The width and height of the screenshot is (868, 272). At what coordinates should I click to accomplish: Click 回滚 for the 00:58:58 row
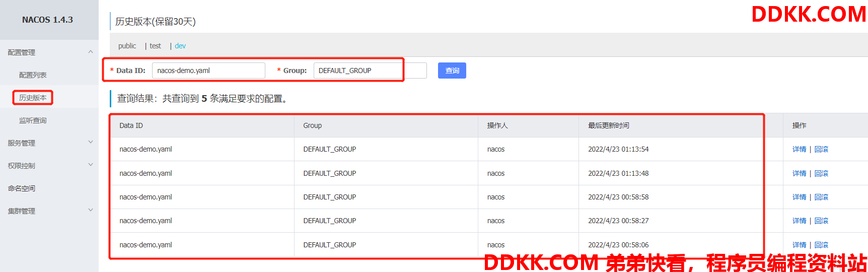coord(821,197)
